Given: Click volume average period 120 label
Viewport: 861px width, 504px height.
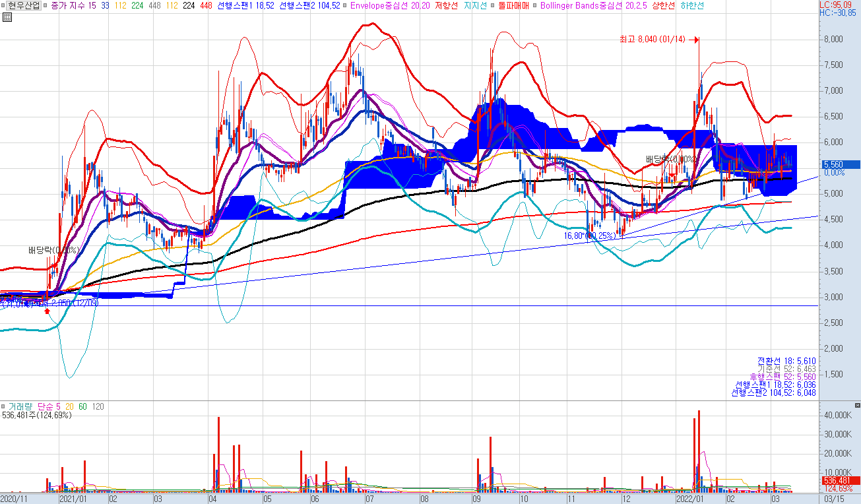Looking at the screenshot, I should tap(98, 406).
